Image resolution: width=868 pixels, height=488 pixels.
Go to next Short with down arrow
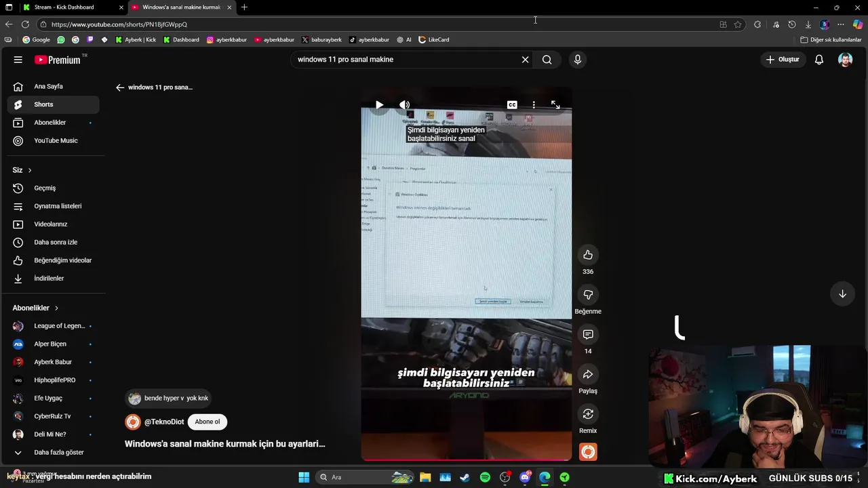[x=842, y=293]
